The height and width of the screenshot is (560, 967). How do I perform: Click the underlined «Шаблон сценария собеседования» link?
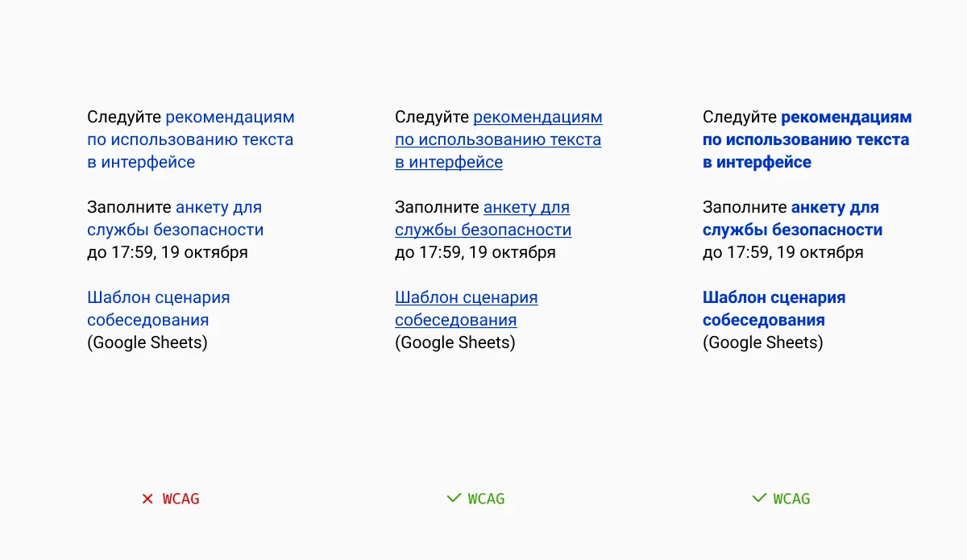pos(466,297)
